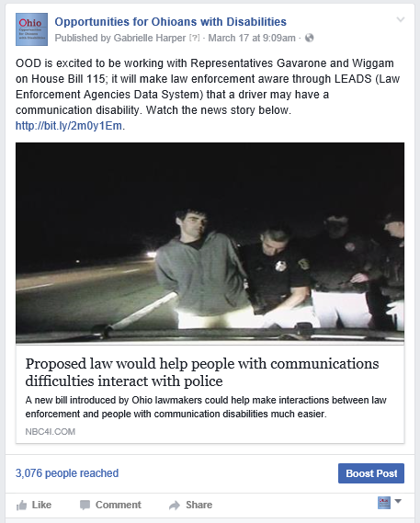This screenshot has width=420, height=523.
Task: Click the Ohio page profile picture
Action: coord(31,29)
